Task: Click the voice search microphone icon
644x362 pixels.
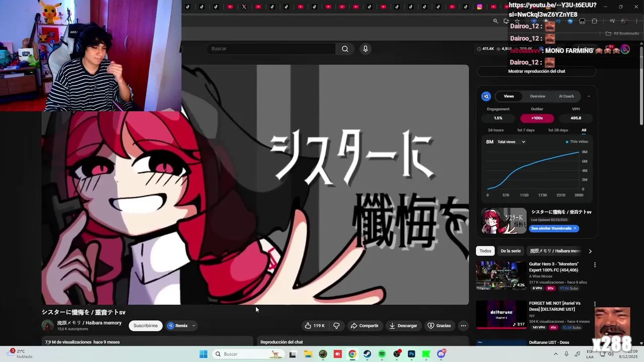Action: point(365,49)
